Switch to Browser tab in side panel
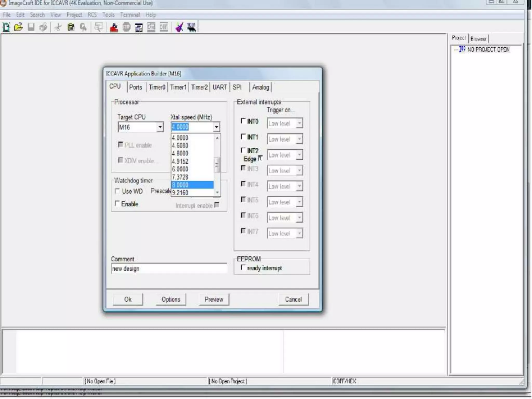The height and width of the screenshot is (399, 532). click(478, 39)
